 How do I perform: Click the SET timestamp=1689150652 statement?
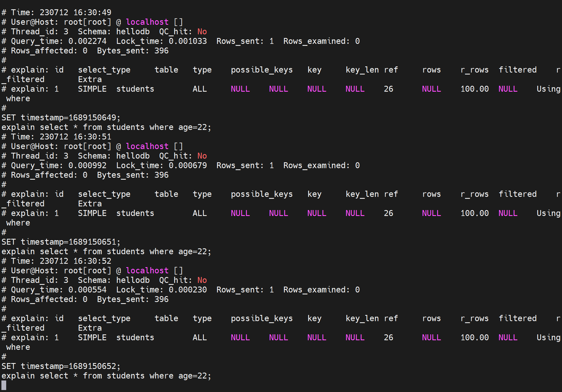[61, 366]
